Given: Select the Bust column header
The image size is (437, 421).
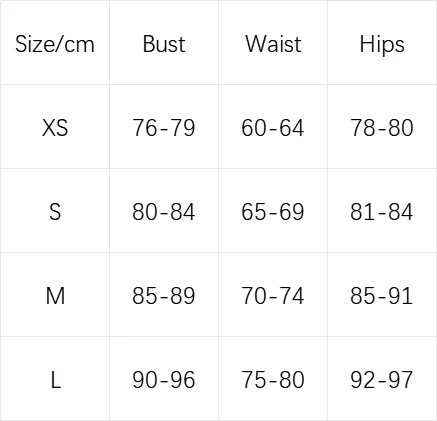Looking at the screenshot, I should pyautogui.click(x=164, y=44).
